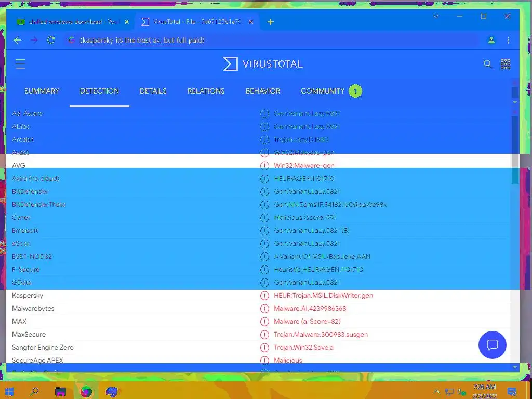This screenshot has width=532, height=399.
Task: Select 'Malware (ai Score=82)' result
Action: [x=307, y=321]
